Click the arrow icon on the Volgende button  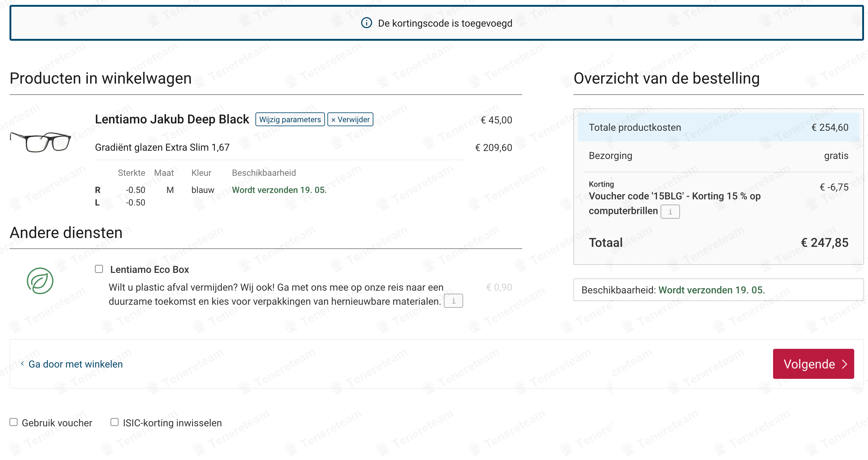(844, 364)
